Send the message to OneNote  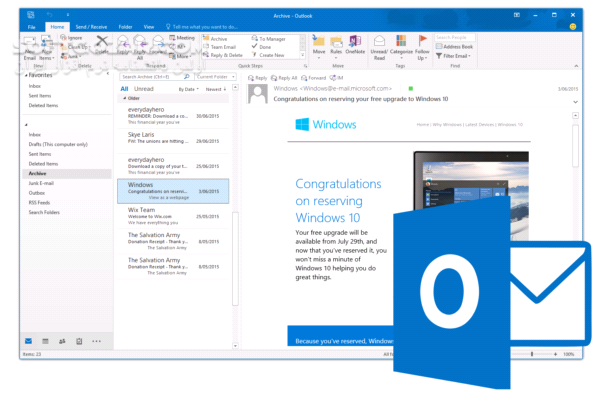(x=355, y=45)
